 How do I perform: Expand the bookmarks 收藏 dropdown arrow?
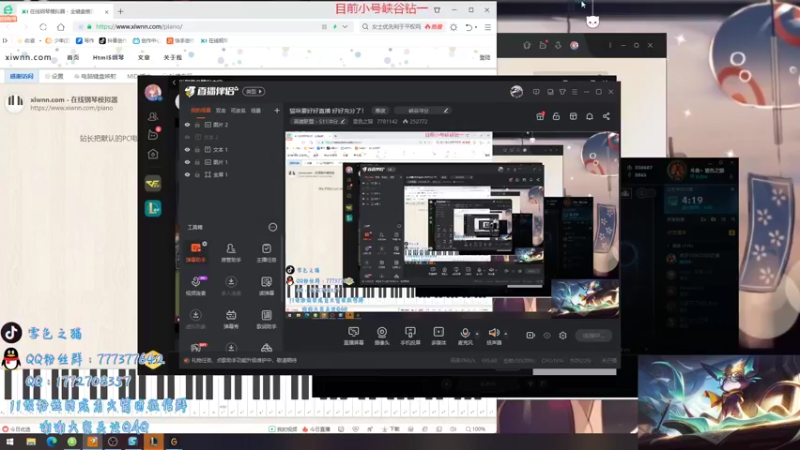(x=40, y=40)
